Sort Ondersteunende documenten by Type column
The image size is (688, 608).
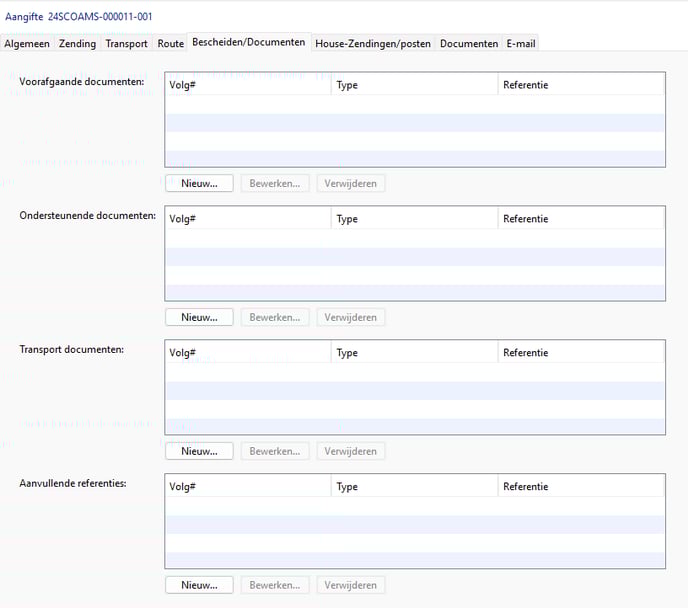[415, 218]
